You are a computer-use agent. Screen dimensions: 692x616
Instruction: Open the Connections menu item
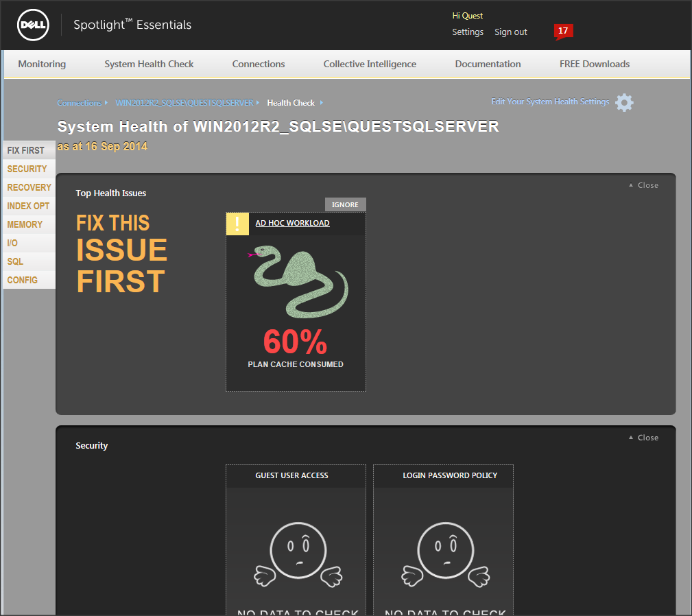(258, 64)
